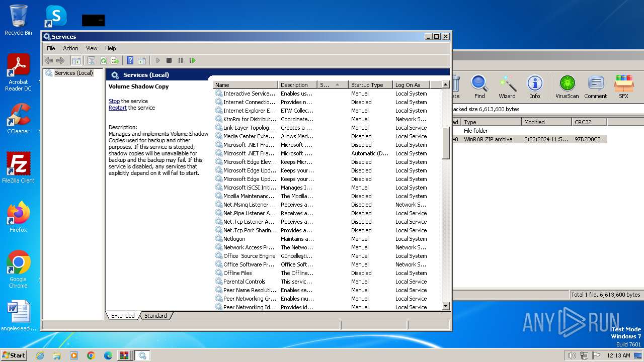The height and width of the screenshot is (362, 644).
Task: Click the Stop Service square icon
Action: (169, 60)
